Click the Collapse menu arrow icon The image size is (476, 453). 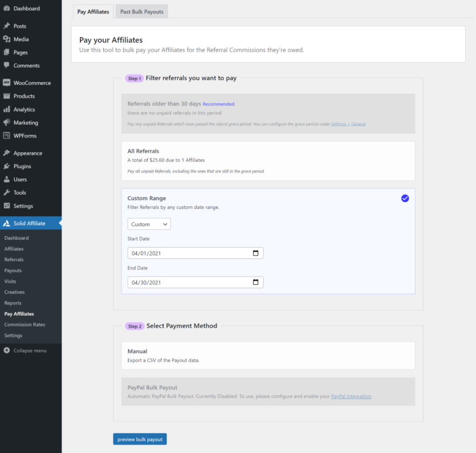7,350
